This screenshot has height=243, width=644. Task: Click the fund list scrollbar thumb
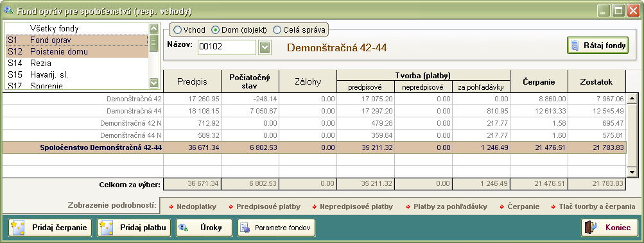(x=153, y=43)
